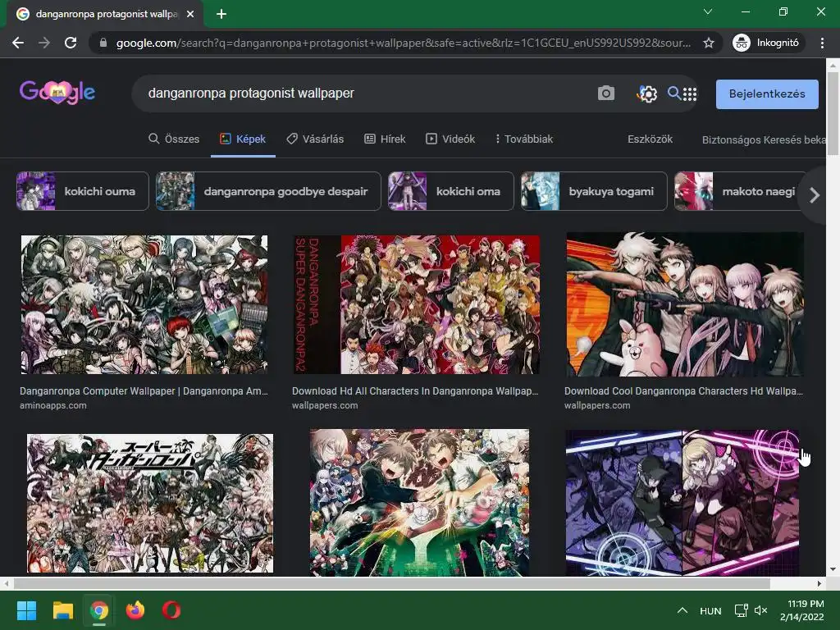Open the neon purple split thumbnail
The width and height of the screenshot is (840, 630).
pyautogui.click(x=682, y=503)
